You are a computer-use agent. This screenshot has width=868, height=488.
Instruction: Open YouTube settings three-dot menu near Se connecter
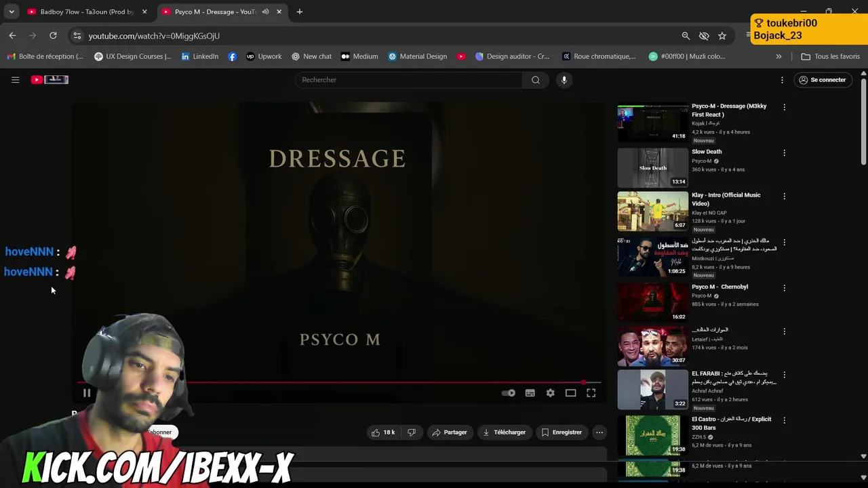click(782, 80)
